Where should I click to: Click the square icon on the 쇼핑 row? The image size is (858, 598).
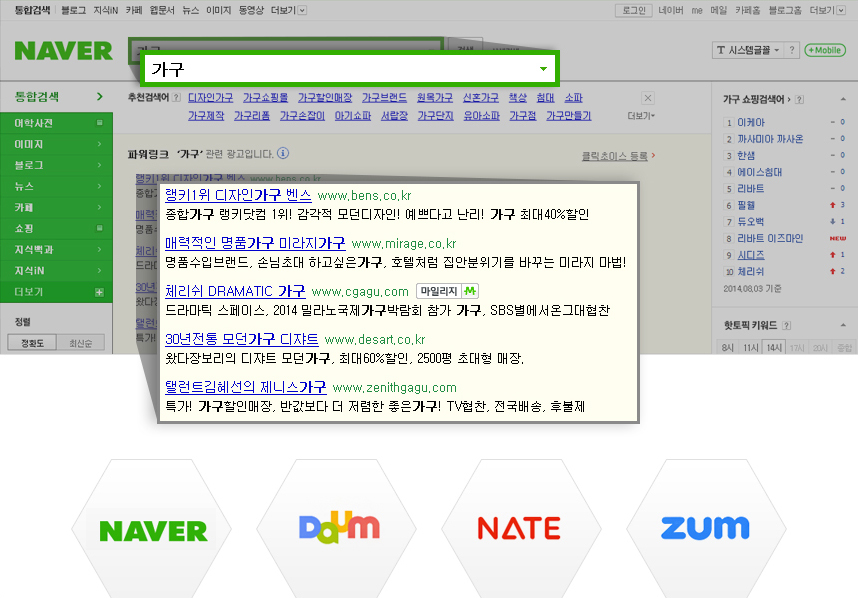tap(99, 228)
